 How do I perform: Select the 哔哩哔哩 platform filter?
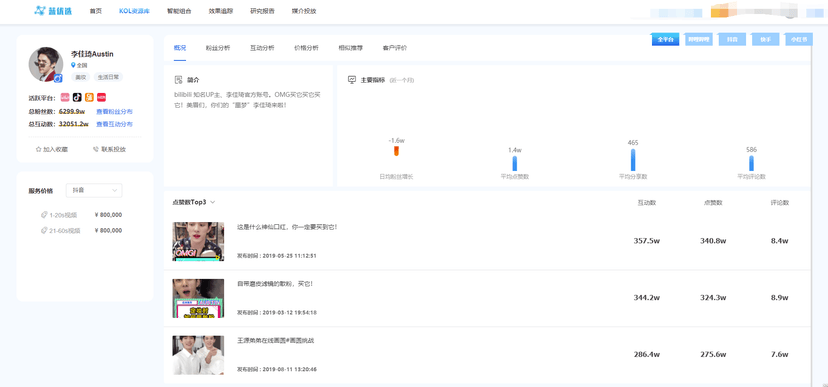pos(699,40)
